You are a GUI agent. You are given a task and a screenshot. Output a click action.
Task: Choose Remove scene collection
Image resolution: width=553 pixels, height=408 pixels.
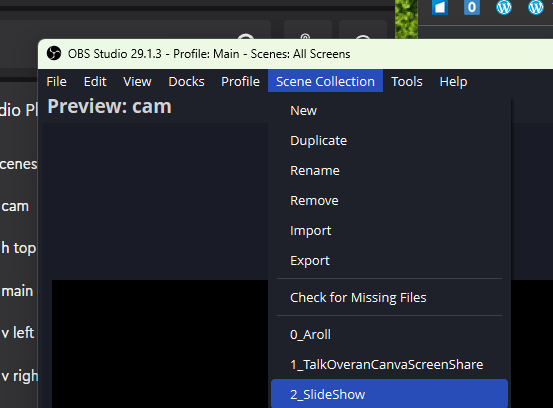tap(389, 201)
